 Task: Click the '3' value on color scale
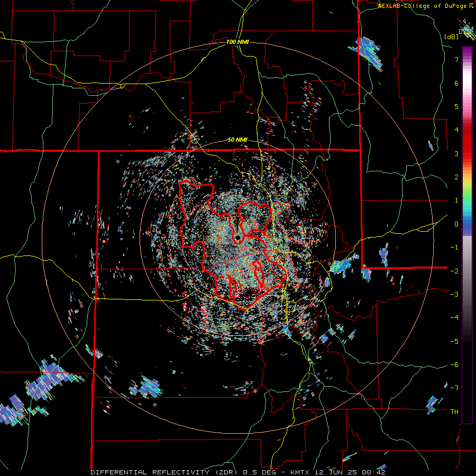click(x=456, y=153)
